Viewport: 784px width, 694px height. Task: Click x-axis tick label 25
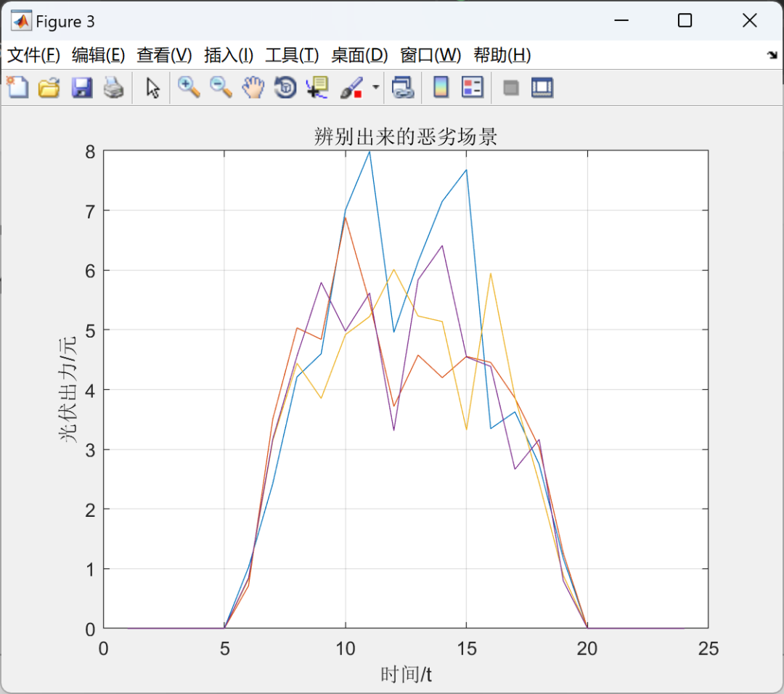coord(709,648)
